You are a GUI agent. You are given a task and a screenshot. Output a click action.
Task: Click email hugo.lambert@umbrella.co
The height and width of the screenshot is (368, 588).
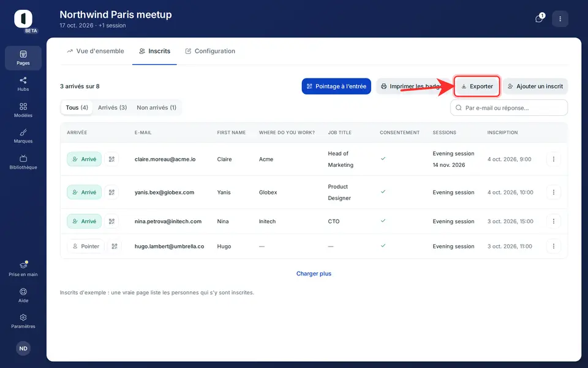pos(170,247)
